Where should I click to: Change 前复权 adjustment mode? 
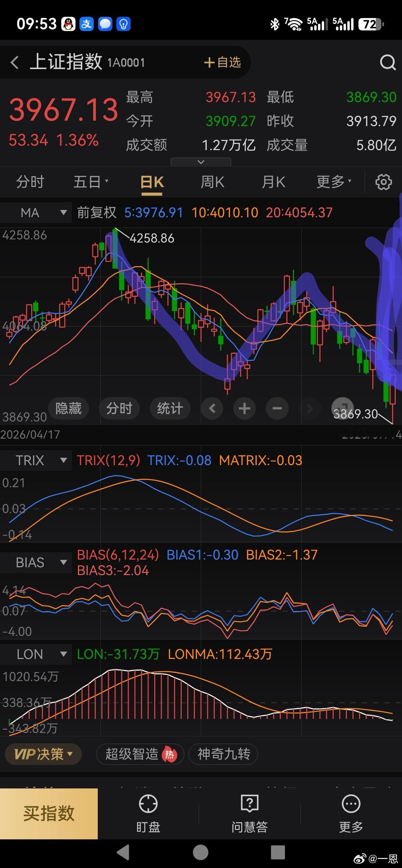pyautogui.click(x=97, y=213)
